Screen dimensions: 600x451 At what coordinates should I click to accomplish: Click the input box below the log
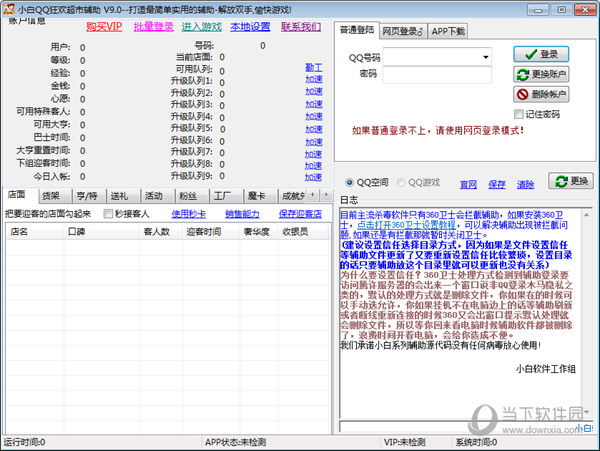tap(458, 427)
